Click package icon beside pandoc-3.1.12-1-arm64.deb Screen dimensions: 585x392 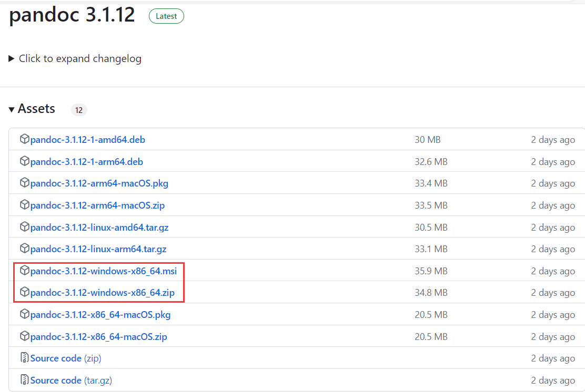pos(25,161)
